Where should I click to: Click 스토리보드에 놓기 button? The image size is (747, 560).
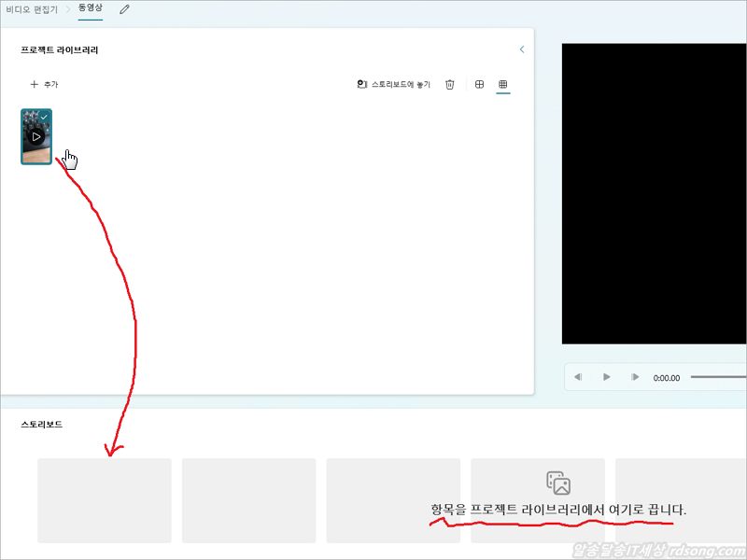[x=394, y=85]
